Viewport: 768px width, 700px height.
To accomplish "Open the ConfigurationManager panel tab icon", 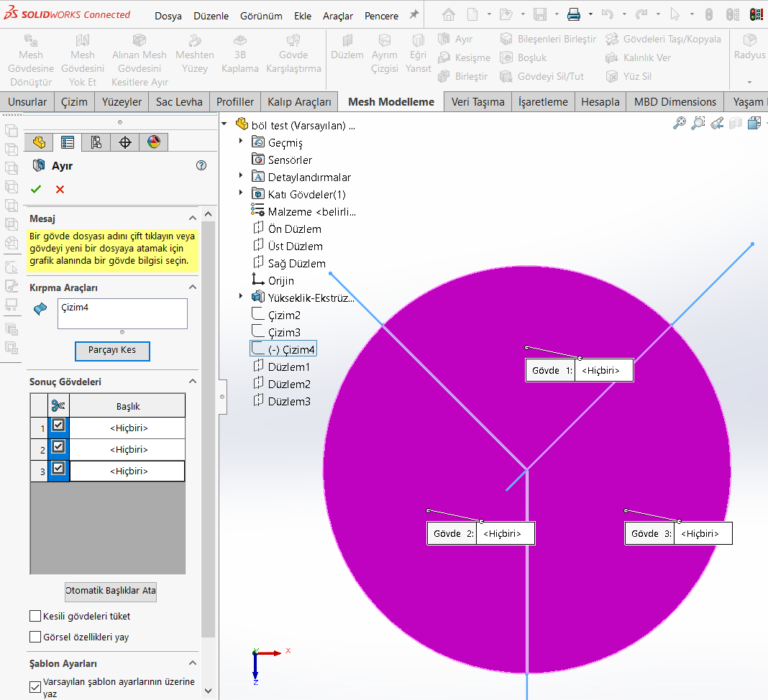I will 96,142.
